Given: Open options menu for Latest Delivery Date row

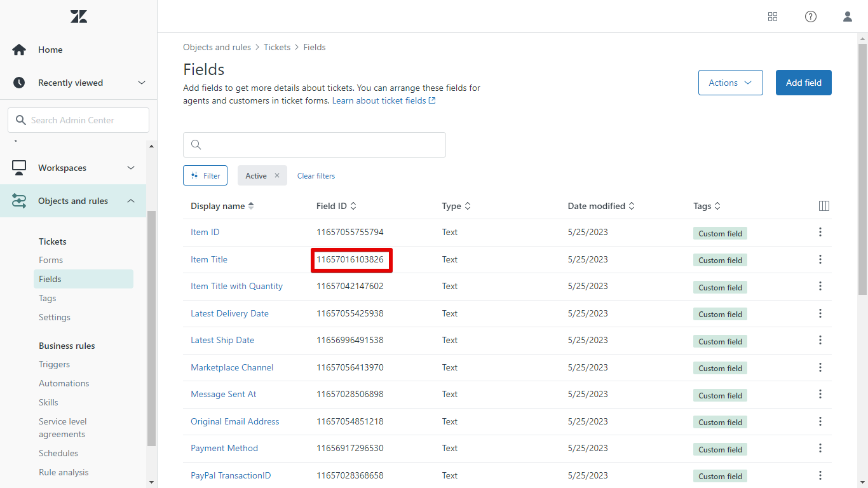Looking at the screenshot, I should pyautogui.click(x=820, y=313).
